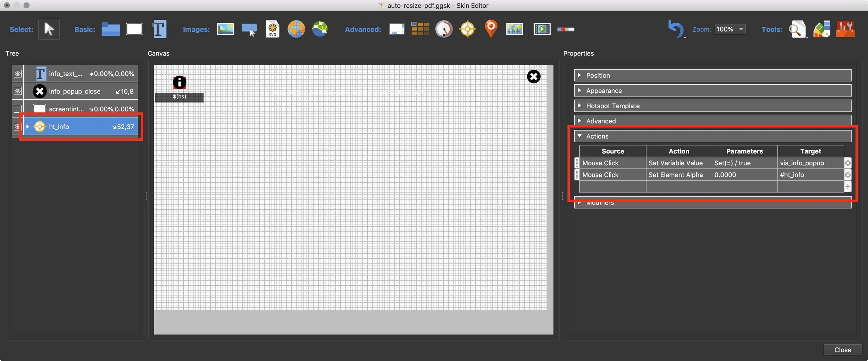Image resolution: width=868 pixels, height=361 pixels.
Task: Click the empty Source cell in new action row
Action: tap(612, 186)
